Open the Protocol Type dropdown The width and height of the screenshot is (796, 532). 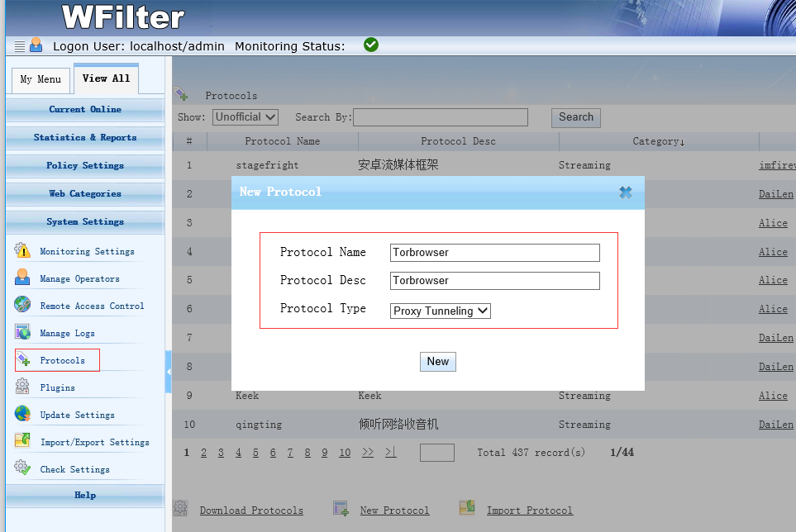coord(440,311)
